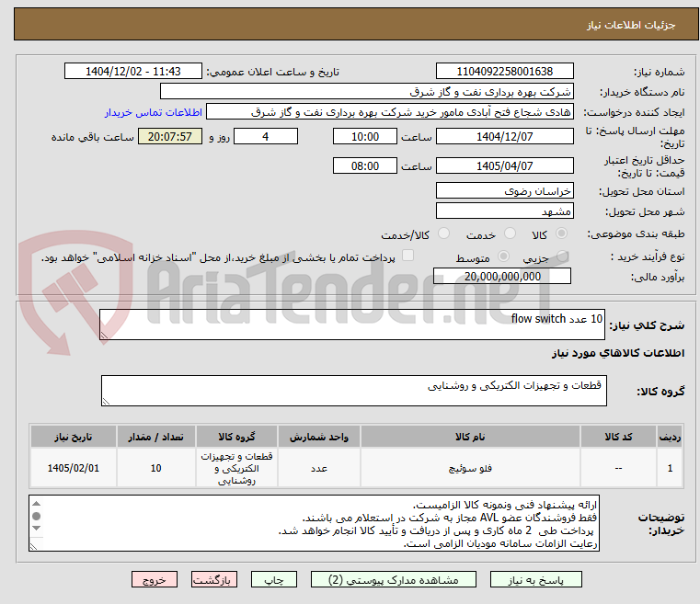Click the پاسخ به نیاز button

click(x=535, y=579)
